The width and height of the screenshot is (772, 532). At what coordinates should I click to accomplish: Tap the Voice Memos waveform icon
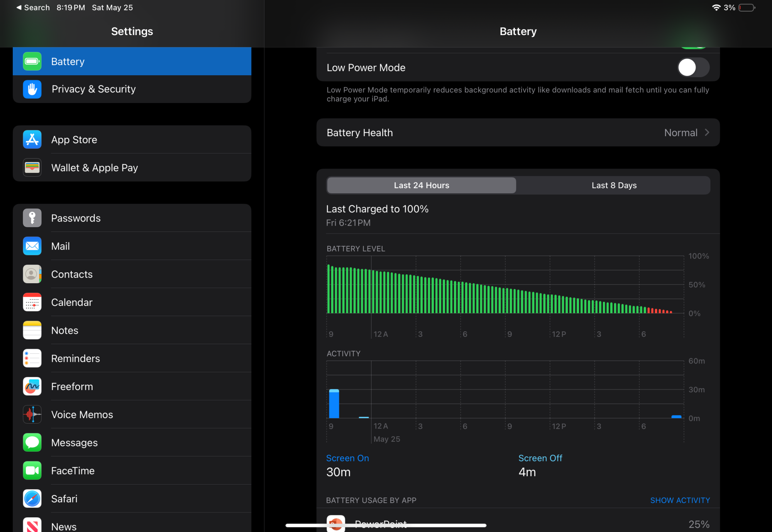32,415
